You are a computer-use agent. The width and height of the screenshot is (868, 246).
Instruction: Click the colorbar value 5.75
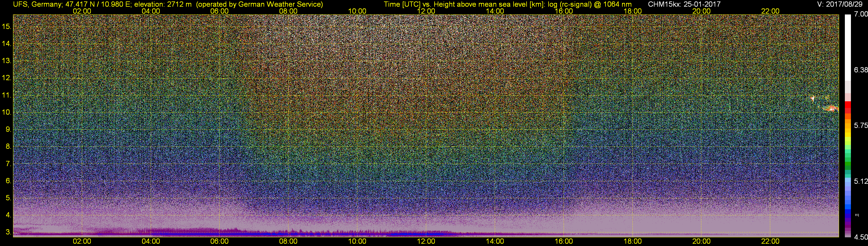click(x=861, y=125)
